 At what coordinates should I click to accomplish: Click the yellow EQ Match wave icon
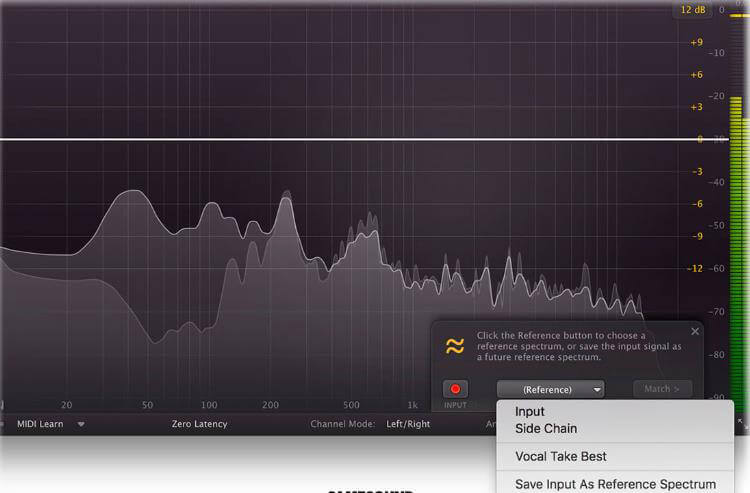[x=455, y=346]
